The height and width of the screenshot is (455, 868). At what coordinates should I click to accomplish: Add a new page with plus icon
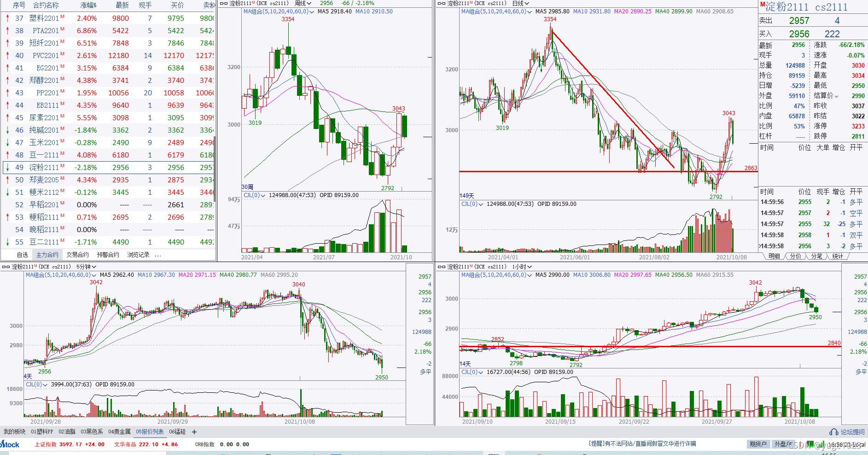pos(194,432)
